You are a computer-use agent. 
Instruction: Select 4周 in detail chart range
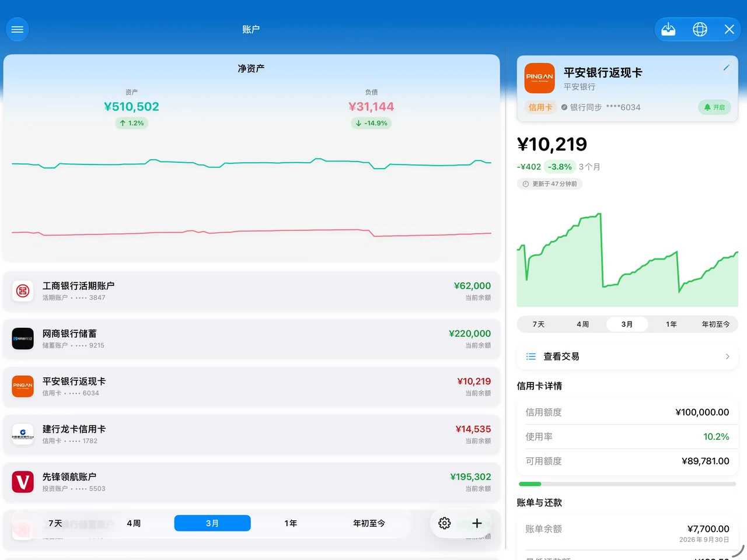(x=583, y=324)
